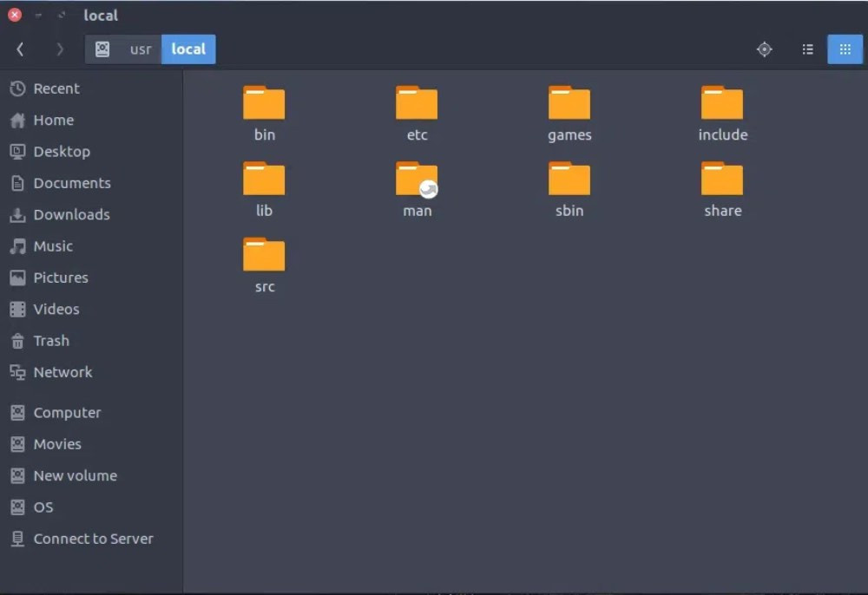
Task: Open the Downloads sidebar entry
Action: [71, 214]
